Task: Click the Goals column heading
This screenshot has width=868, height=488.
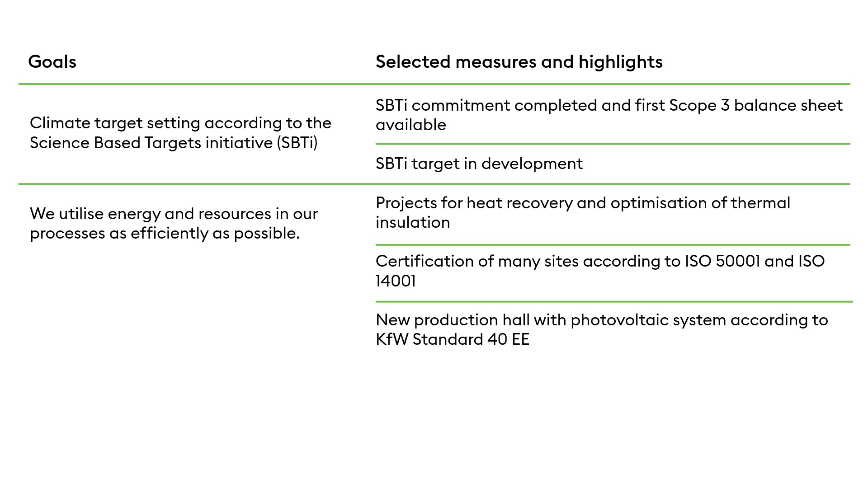Action: click(x=52, y=62)
